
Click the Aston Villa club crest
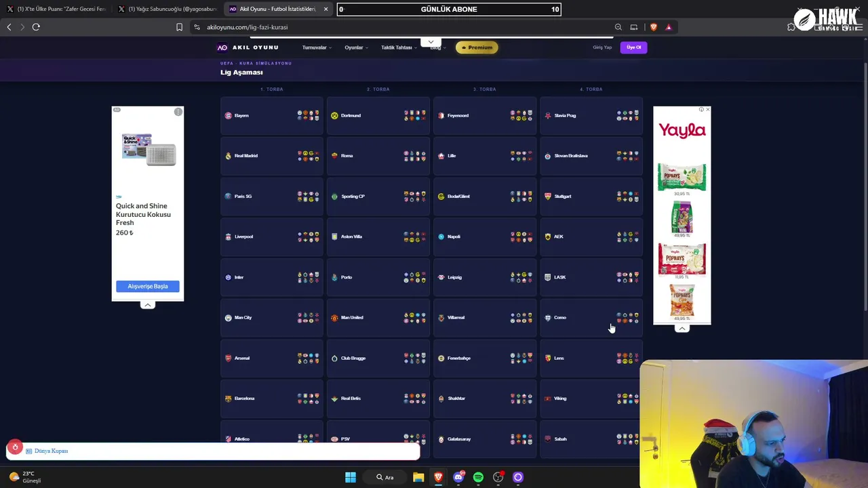pos(334,237)
